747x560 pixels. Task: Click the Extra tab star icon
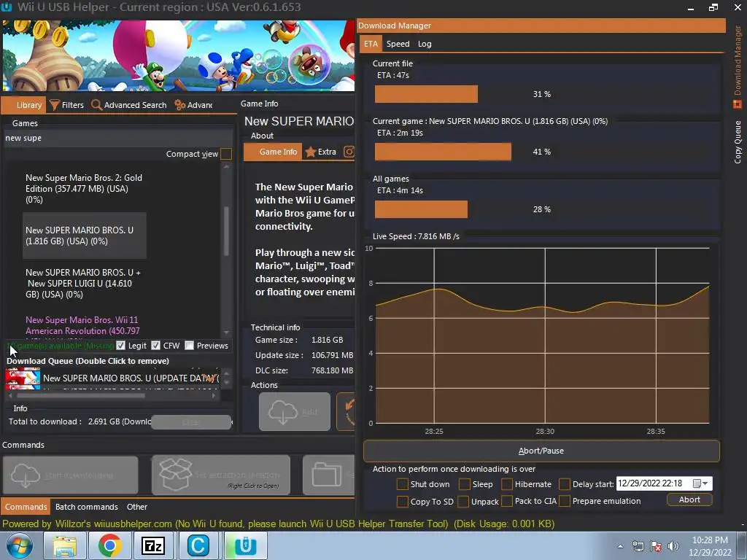311,152
